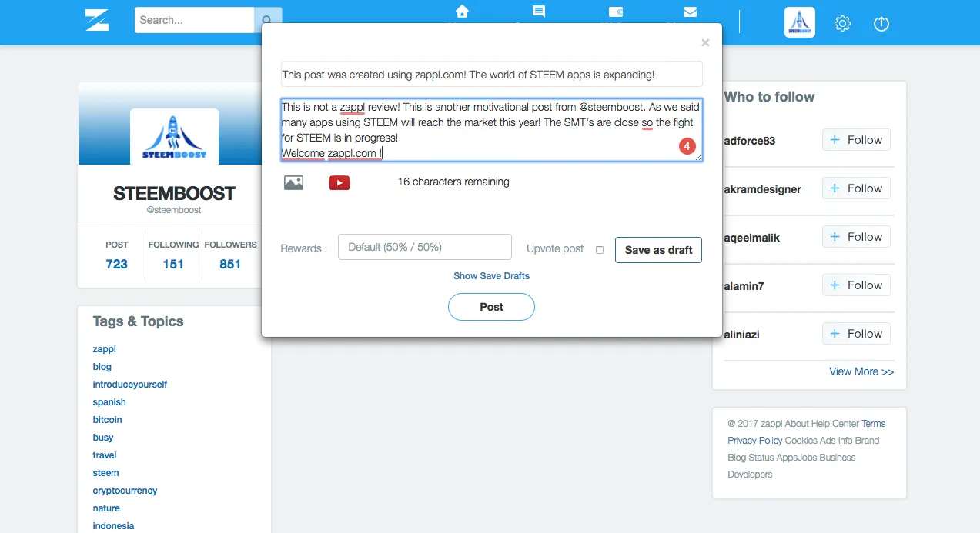Open the Terms footer link
980x533 pixels.
point(874,424)
